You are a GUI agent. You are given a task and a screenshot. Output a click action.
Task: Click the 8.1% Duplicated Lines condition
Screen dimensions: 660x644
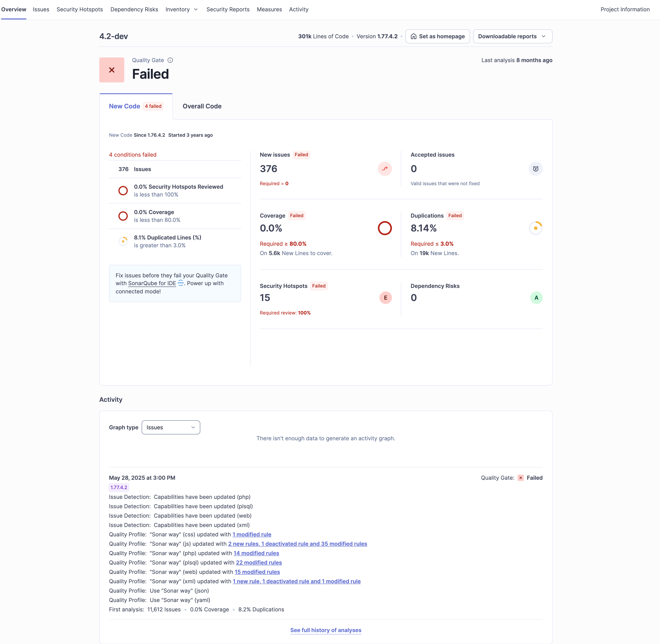coord(167,241)
